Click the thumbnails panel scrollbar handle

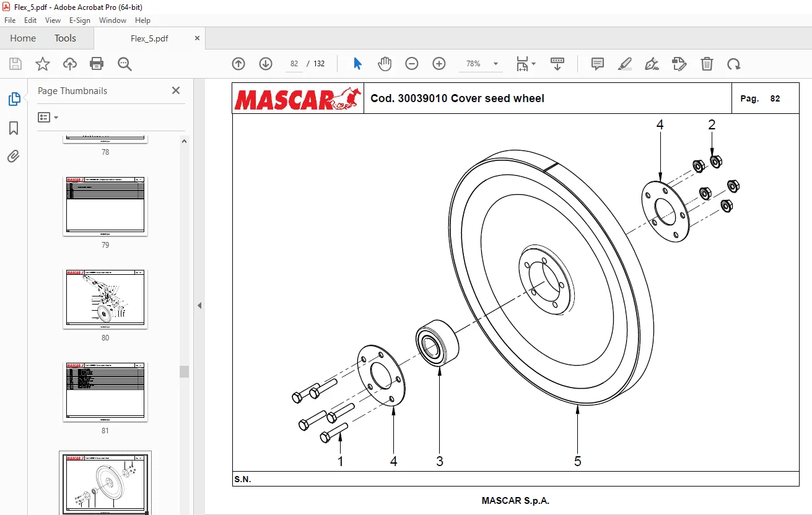click(184, 371)
